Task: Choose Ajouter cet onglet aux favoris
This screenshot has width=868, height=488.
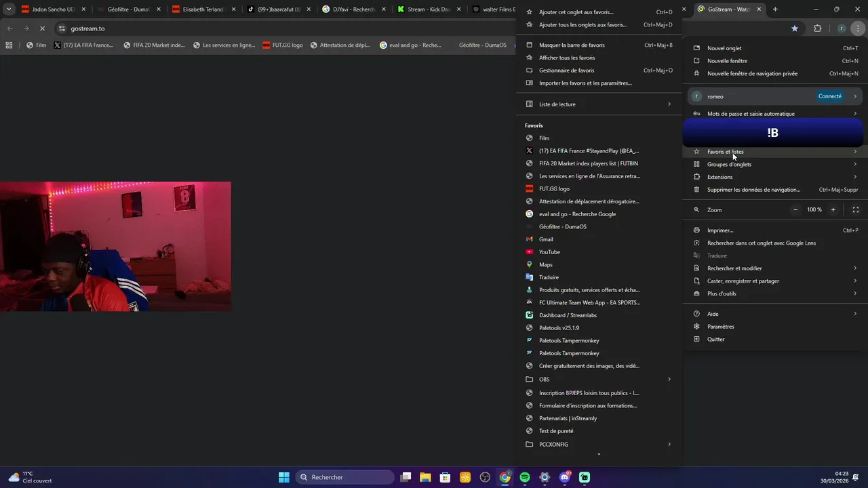Action: 599,12
